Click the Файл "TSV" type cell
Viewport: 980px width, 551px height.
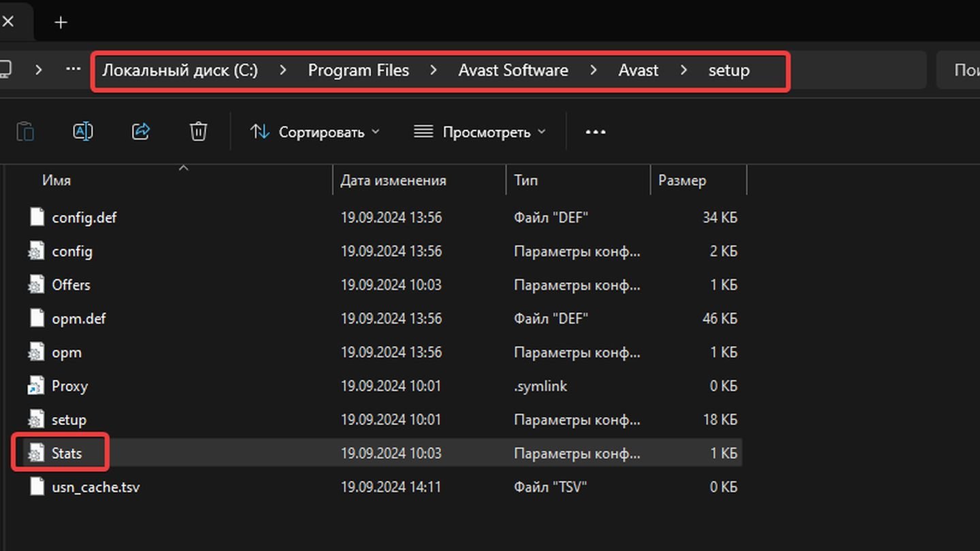[x=550, y=487]
